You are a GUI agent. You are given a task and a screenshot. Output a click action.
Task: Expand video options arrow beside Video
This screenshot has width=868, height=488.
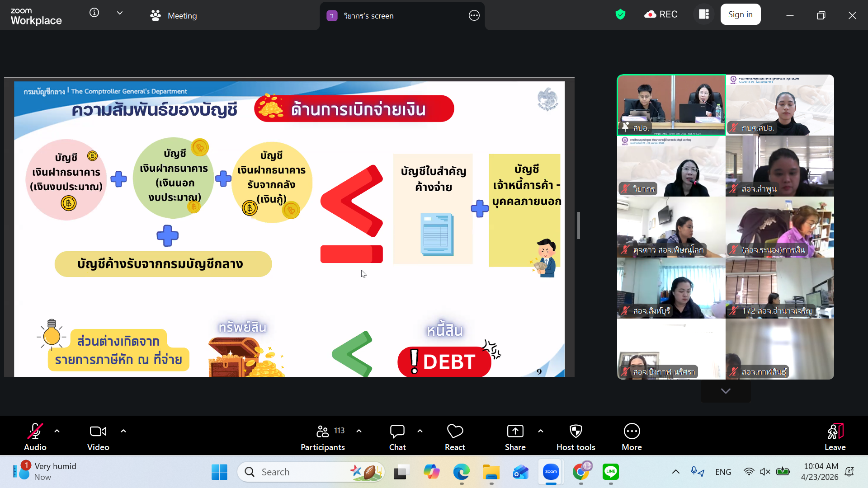123,431
